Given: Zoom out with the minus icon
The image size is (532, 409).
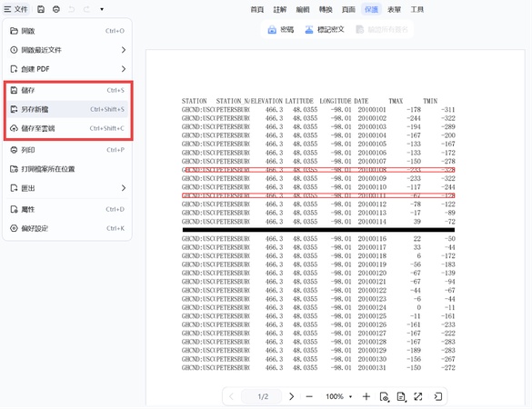Looking at the screenshot, I should click(x=309, y=396).
